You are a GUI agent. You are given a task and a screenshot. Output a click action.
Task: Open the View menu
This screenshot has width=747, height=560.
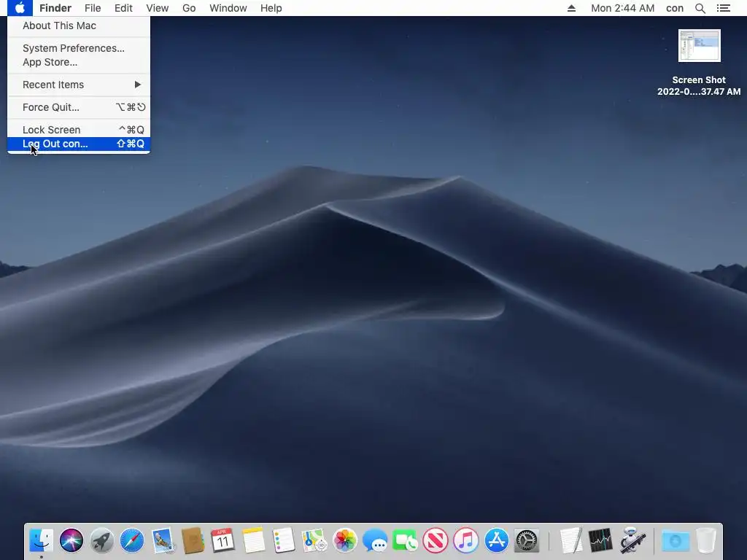tap(158, 8)
